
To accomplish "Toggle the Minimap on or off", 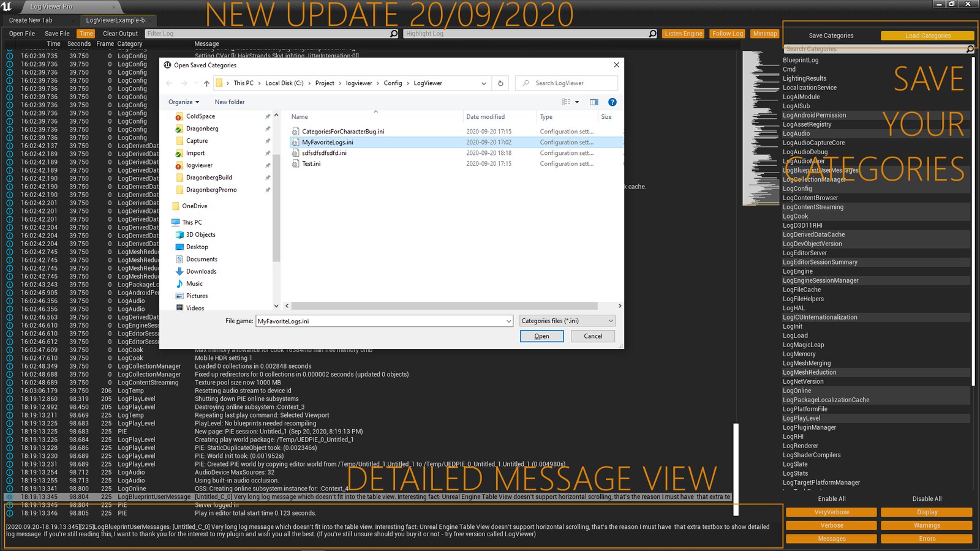I will point(764,33).
